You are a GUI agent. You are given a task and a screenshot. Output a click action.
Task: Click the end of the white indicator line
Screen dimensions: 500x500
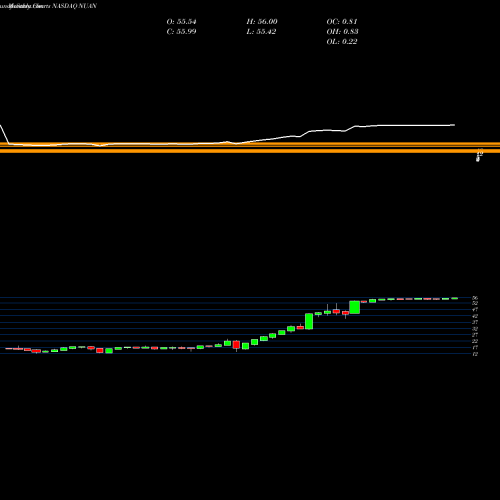tap(454, 125)
